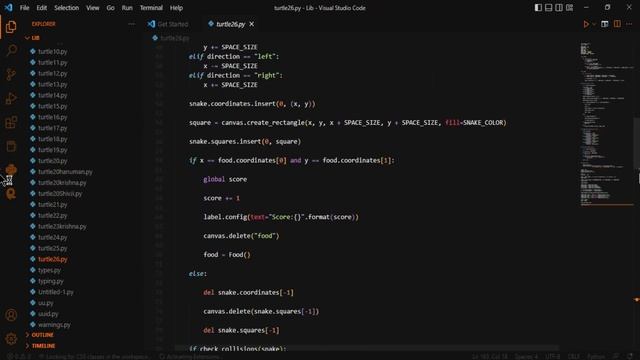Run the Python file with play button
This screenshot has width=640, height=360.
tap(586, 24)
